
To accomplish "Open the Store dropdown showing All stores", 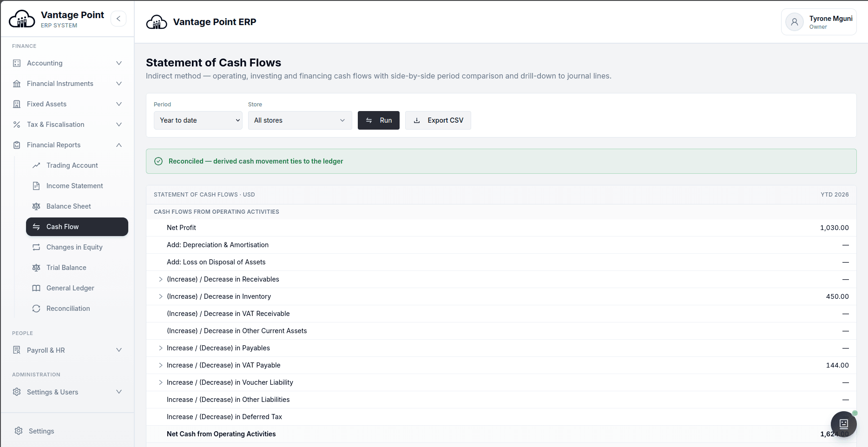I will (x=300, y=120).
